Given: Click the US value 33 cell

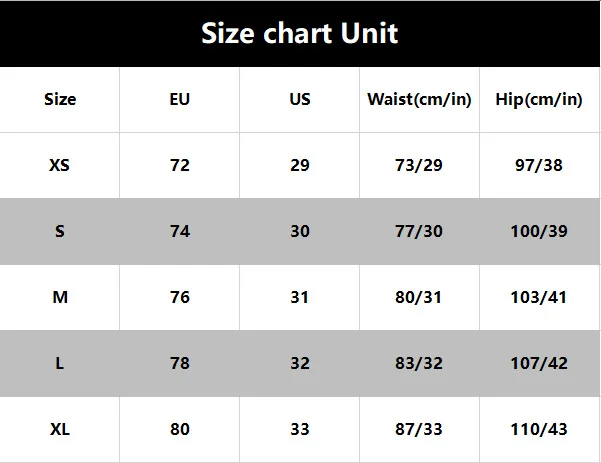Looking at the screenshot, I should [x=300, y=429].
